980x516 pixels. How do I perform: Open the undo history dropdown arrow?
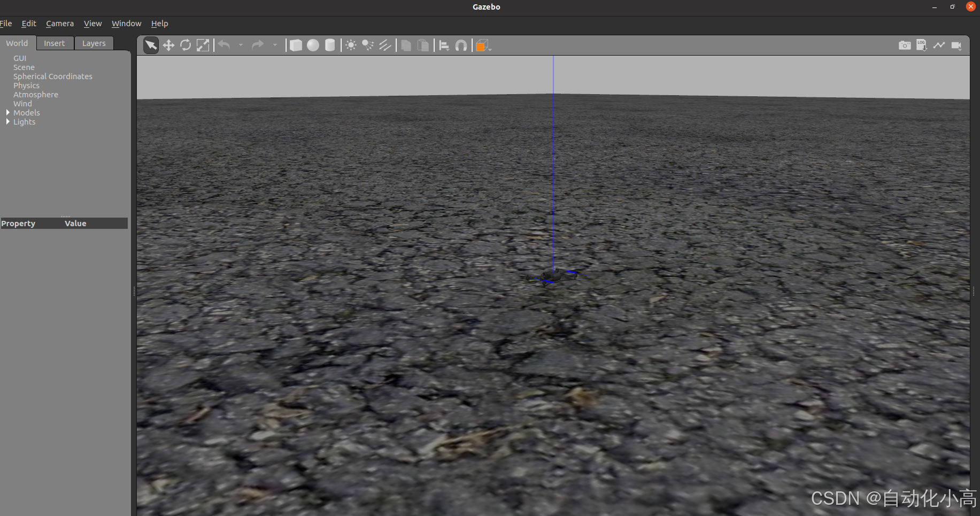coord(241,45)
